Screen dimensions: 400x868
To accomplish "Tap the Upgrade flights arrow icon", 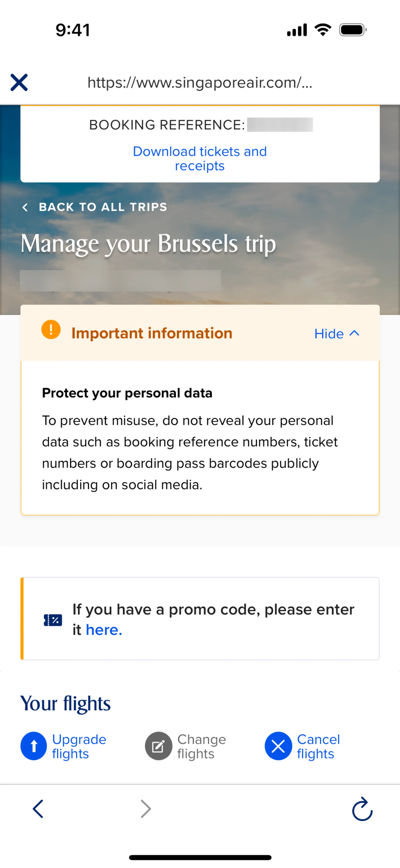I will [34, 746].
